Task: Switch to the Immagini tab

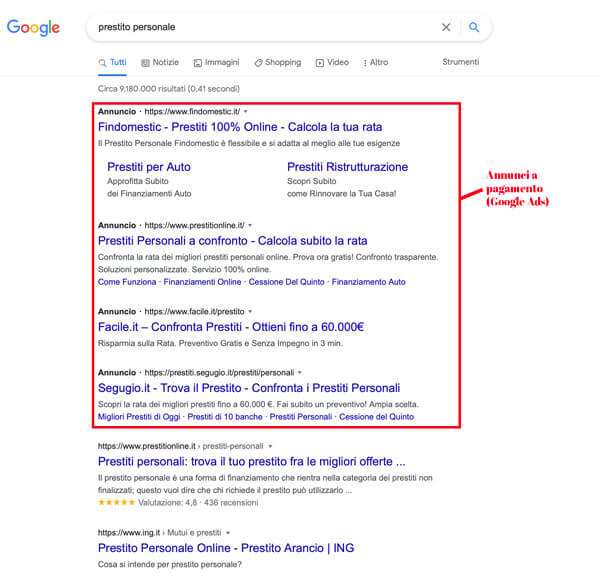Action: tap(216, 62)
